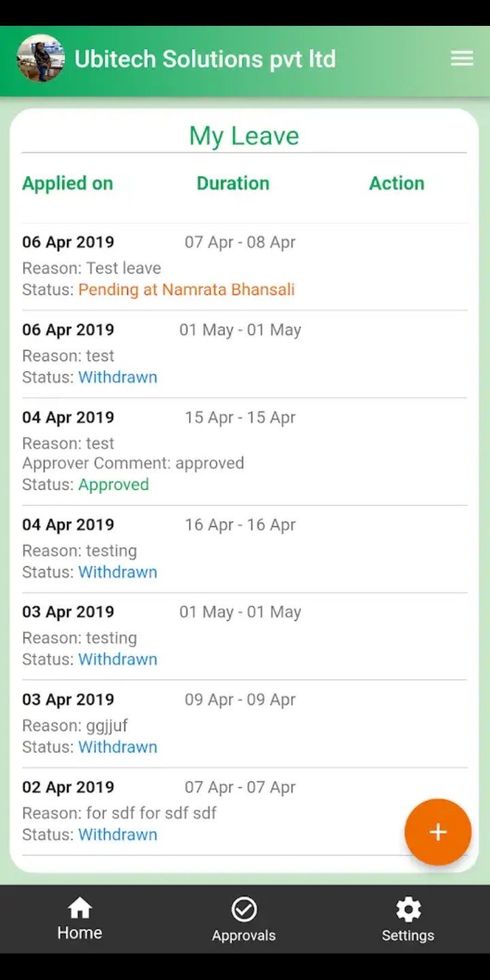Tap the Approved status text
Image resolution: width=490 pixels, height=980 pixels.
113,485
